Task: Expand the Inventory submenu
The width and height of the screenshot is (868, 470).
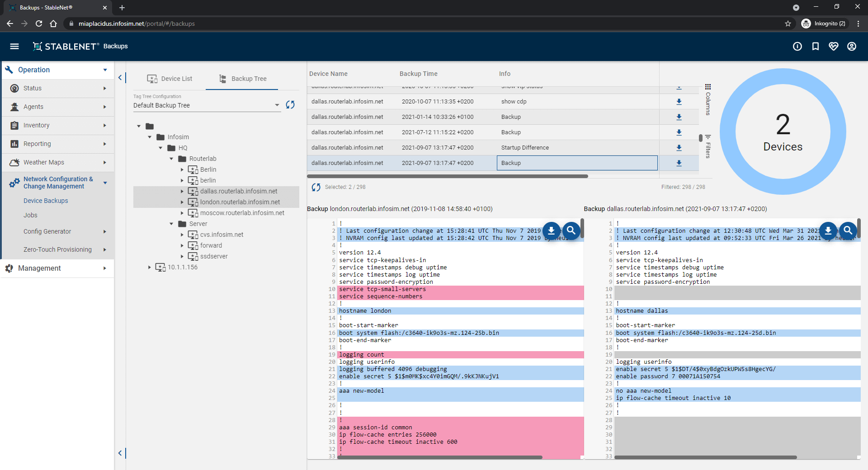Action: click(x=58, y=125)
